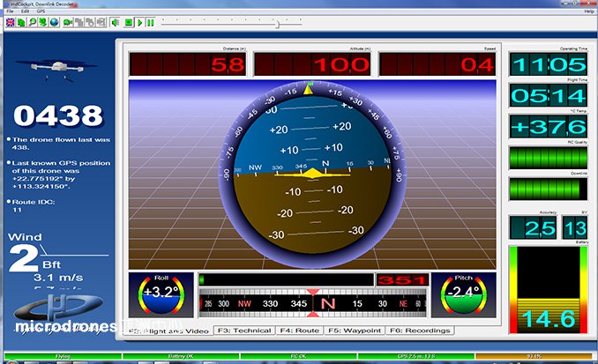Click the playback position slider in toolbar
This screenshot has width=598, height=364.
(x=277, y=23)
